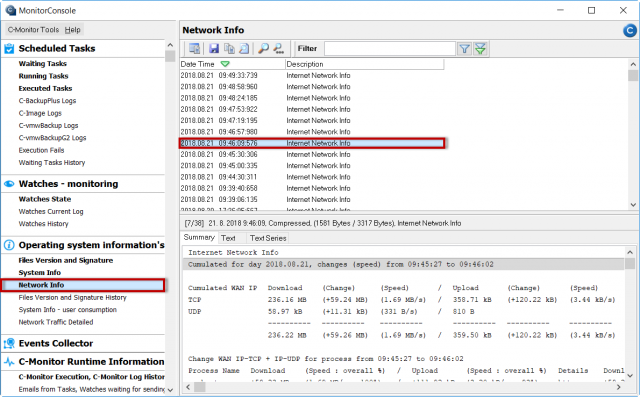Click the green-blue advanced funnel filter icon
This screenshot has height=397, width=640.
(480, 49)
